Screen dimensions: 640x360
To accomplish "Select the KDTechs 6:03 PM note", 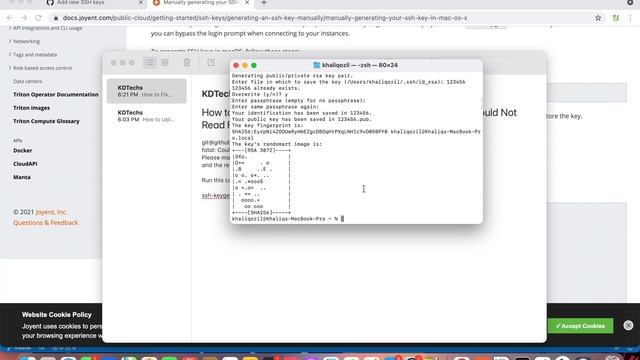I will click(147, 116).
